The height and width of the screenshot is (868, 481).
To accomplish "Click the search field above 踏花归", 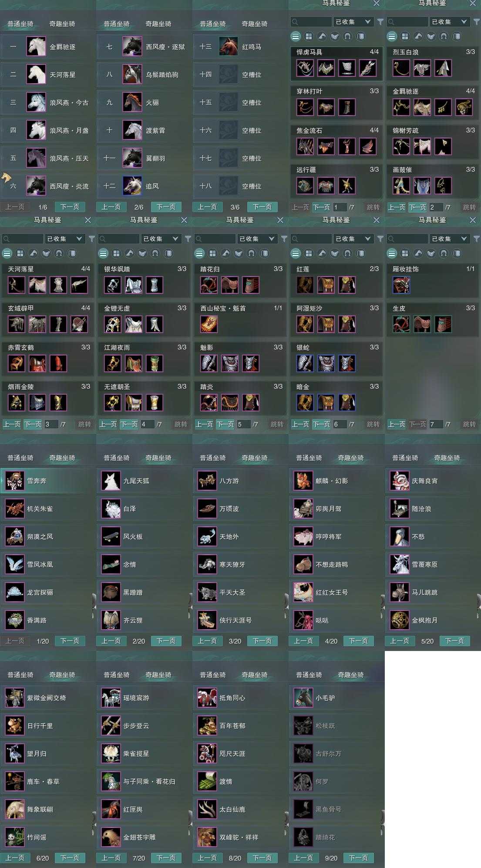I will click(x=215, y=239).
